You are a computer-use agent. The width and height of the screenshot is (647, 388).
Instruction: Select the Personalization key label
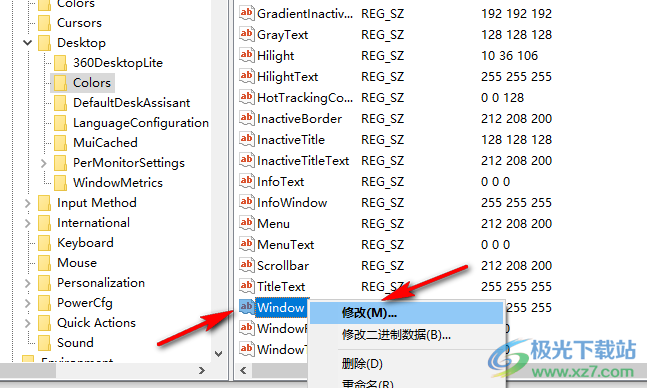[x=101, y=283]
